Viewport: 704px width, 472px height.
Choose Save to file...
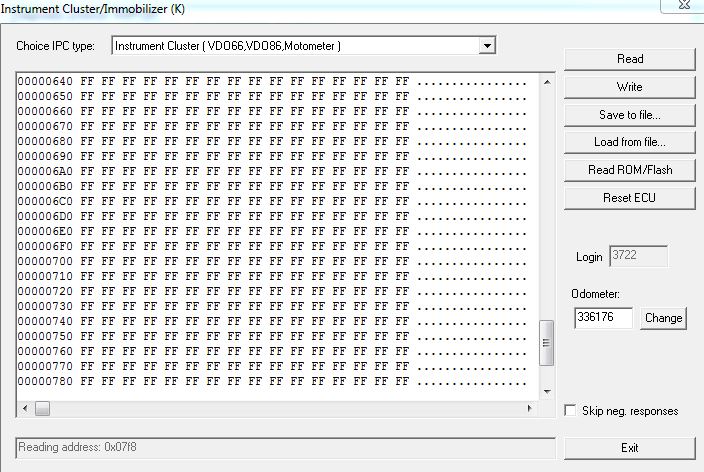(x=629, y=115)
